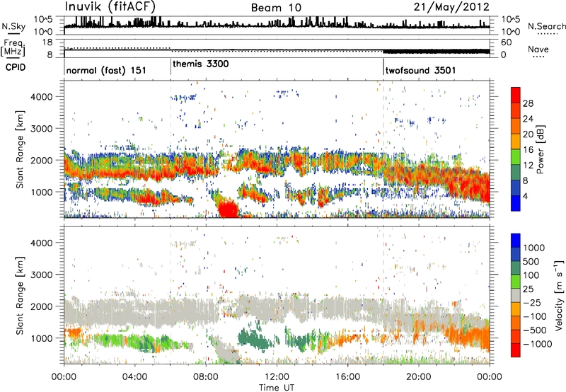Click the '08:00' time tick label
Viewport: 566px width, 392px height.
point(205,377)
